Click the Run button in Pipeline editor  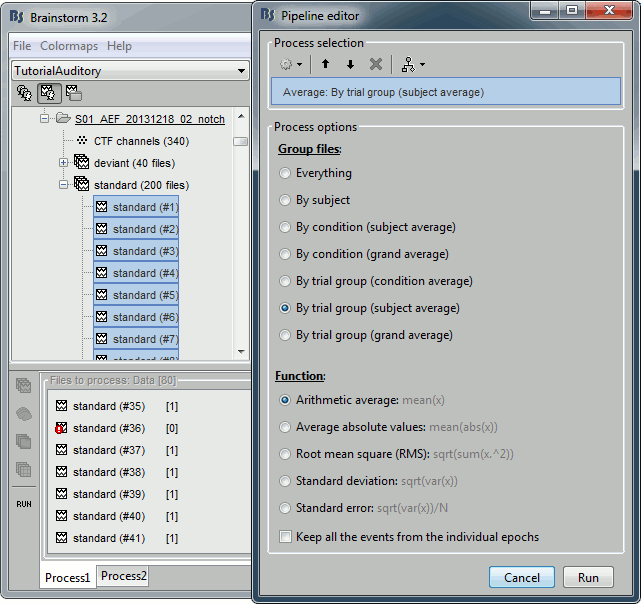[588, 577]
